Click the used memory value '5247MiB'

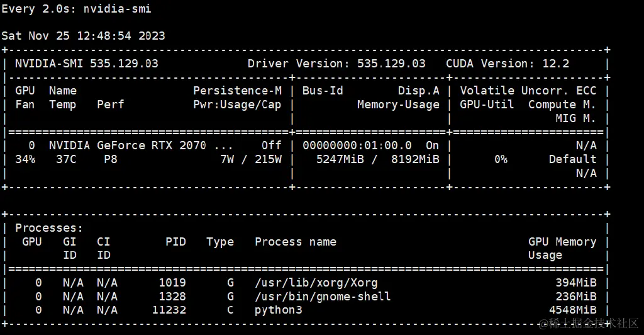(x=340, y=159)
